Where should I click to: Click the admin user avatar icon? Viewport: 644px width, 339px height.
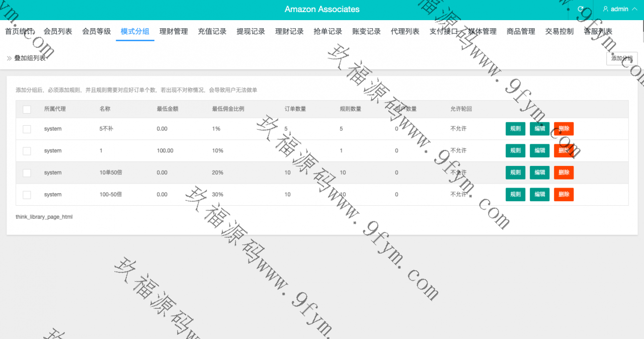pos(606,9)
